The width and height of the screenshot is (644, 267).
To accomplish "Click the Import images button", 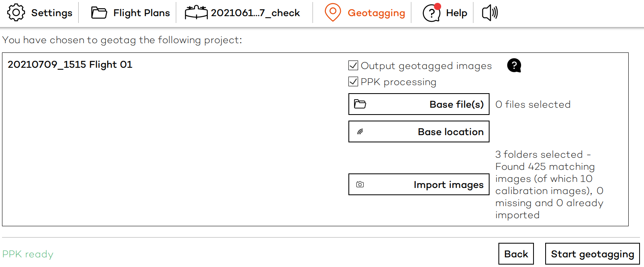I will click(x=419, y=184).
